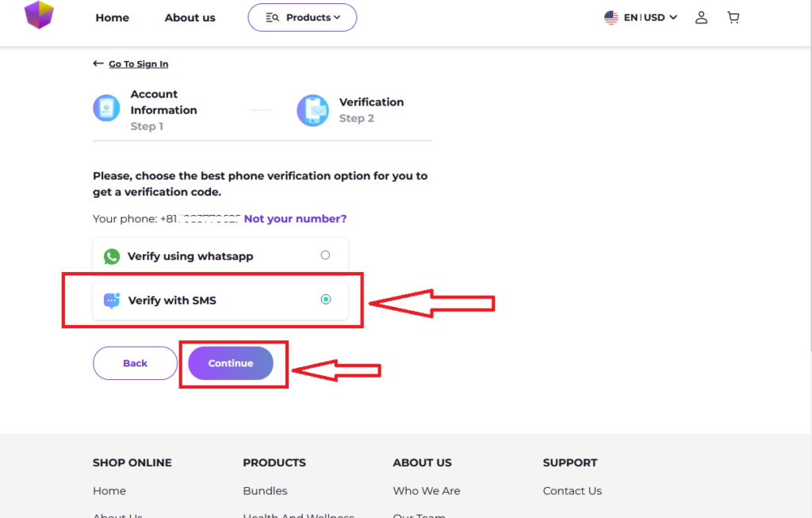This screenshot has width=812, height=518.
Task: Click the purple cube site logo
Action: [x=39, y=15]
